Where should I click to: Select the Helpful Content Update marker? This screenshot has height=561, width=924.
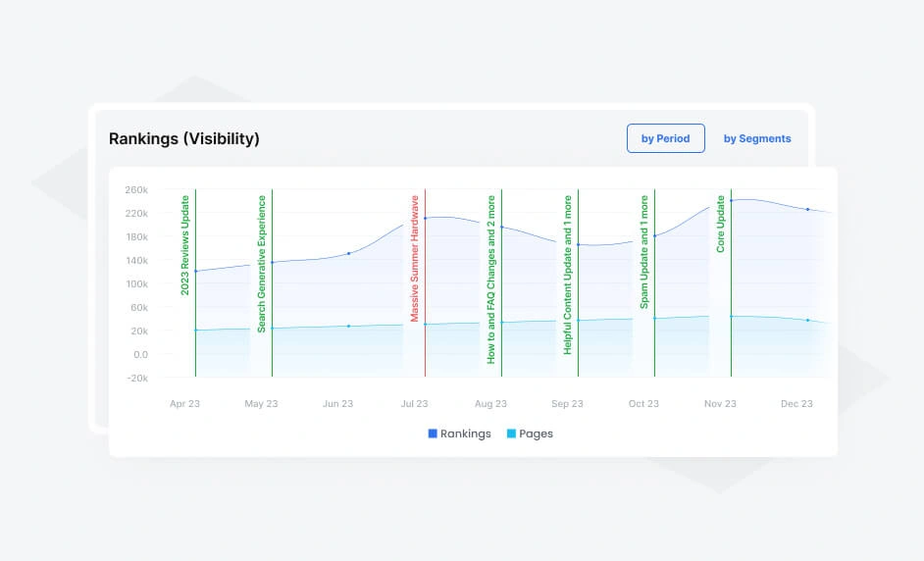pos(568,275)
